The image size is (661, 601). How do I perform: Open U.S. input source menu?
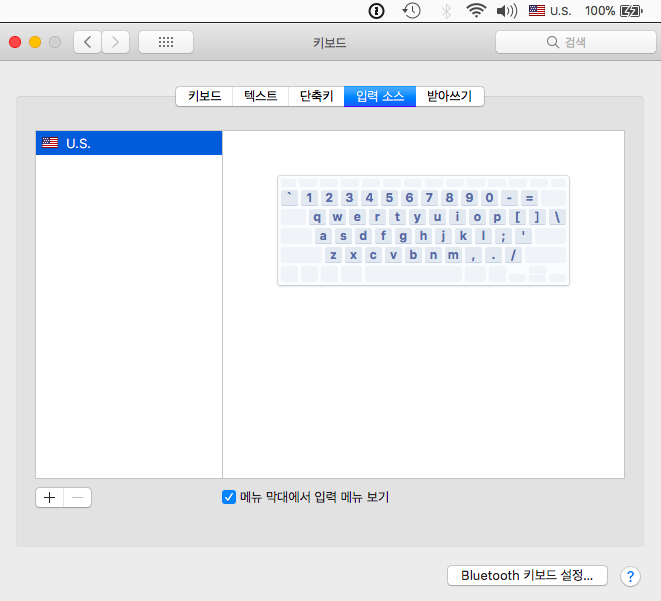[550, 11]
